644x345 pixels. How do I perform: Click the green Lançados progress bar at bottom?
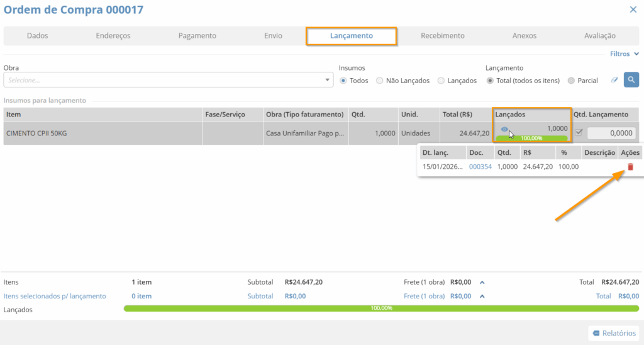pos(381,308)
